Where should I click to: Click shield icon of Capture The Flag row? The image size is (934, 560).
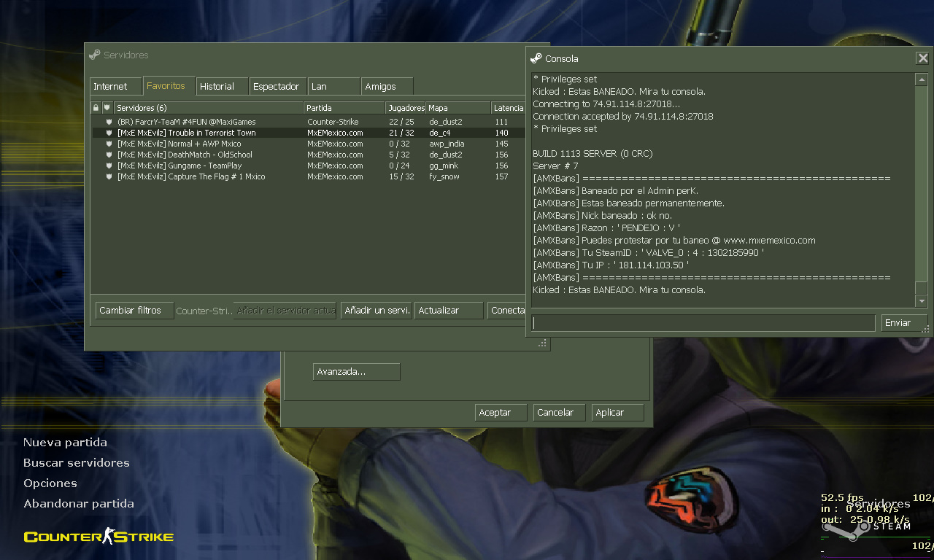(x=109, y=176)
